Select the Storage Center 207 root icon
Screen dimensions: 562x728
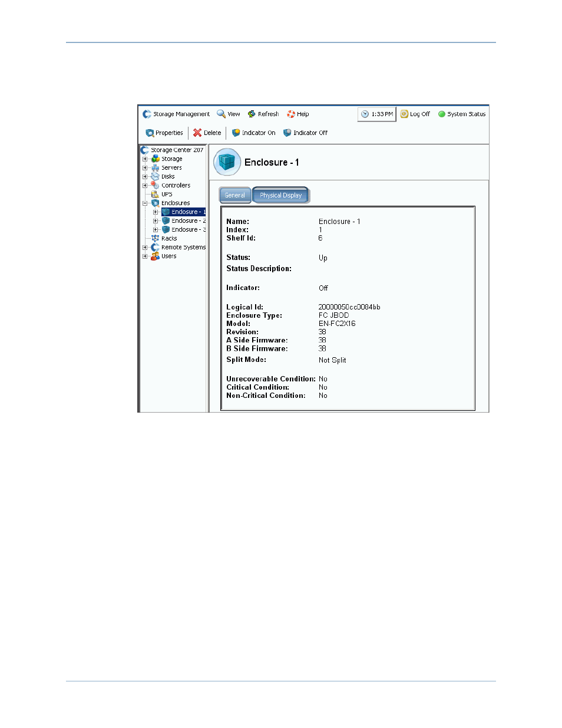point(145,150)
